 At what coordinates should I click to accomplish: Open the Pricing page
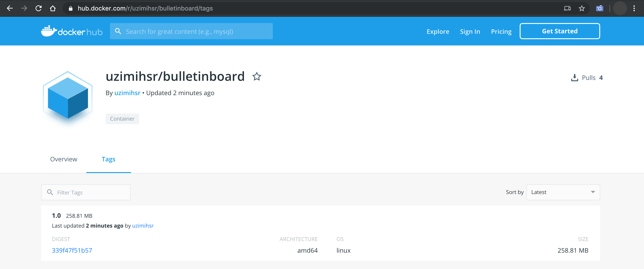pyautogui.click(x=501, y=31)
